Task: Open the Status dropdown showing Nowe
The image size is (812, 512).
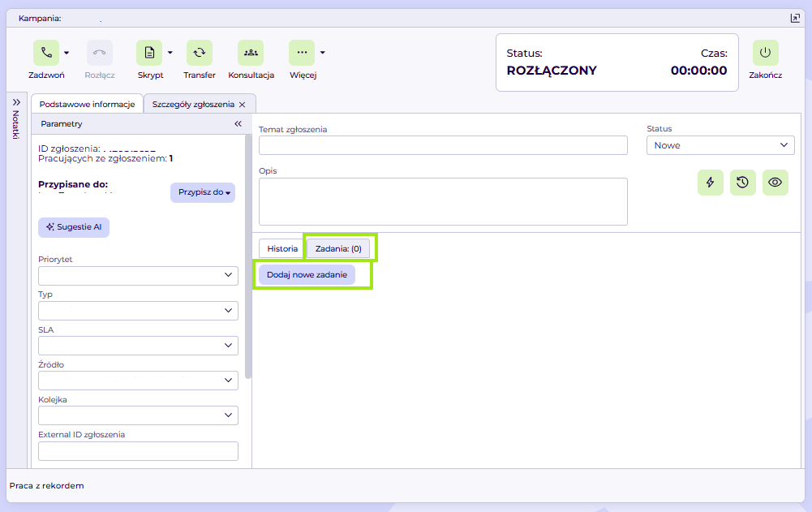Action: (x=720, y=145)
